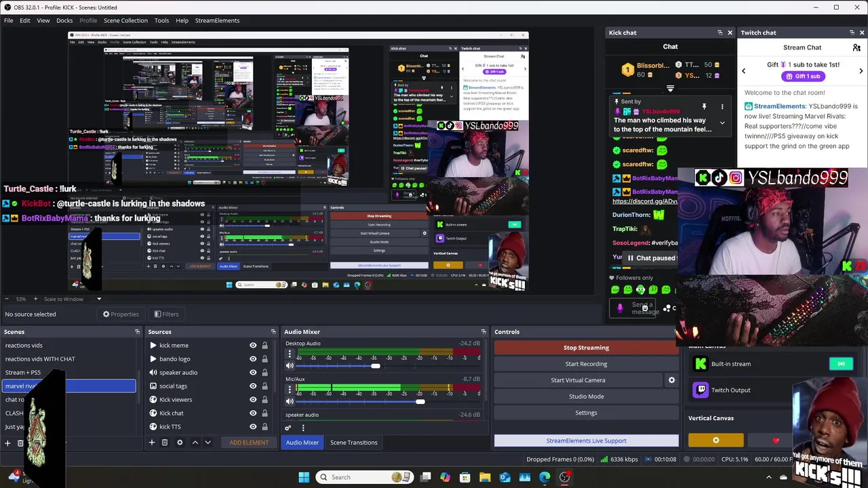
Task: Select the reactions vids WITH CHAT scene
Action: click(40, 359)
